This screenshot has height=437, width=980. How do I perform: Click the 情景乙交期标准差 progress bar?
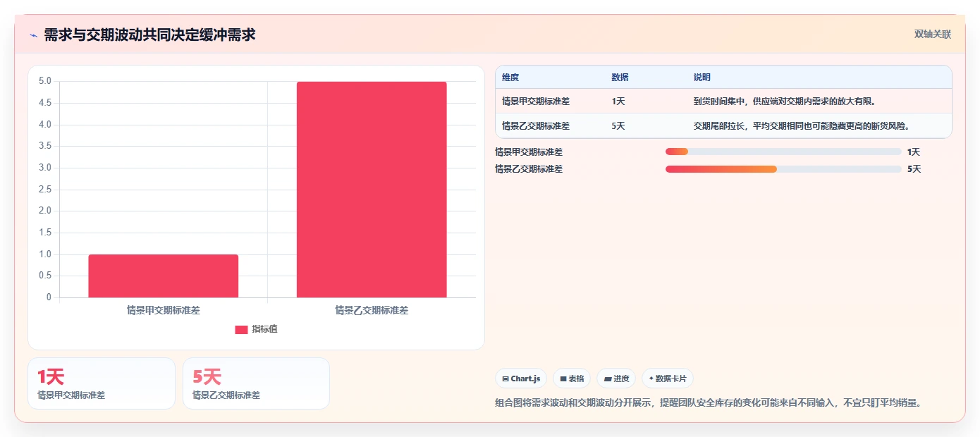tap(783, 169)
